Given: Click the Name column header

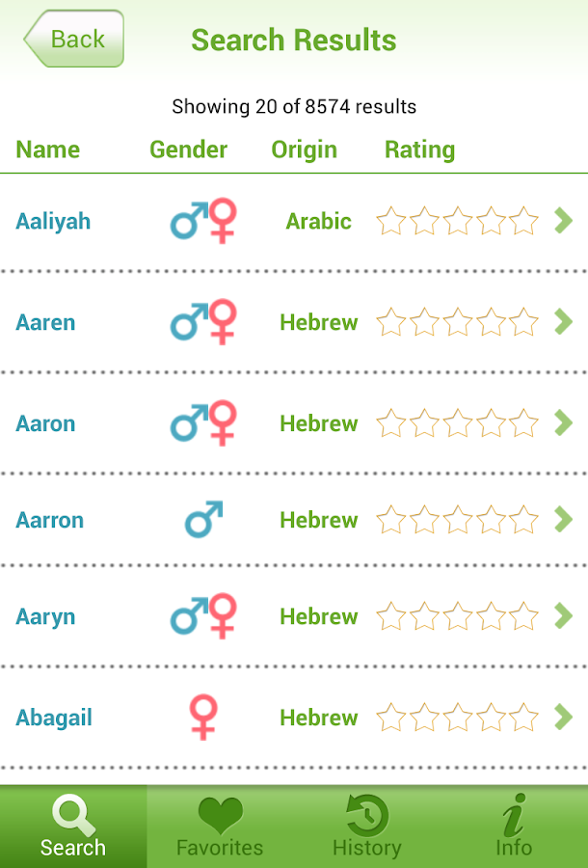Looking at the screenshot, I should pos(47,149).
